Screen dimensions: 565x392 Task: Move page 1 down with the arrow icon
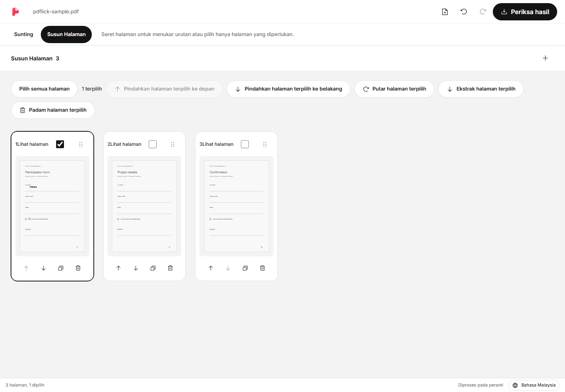44,268
